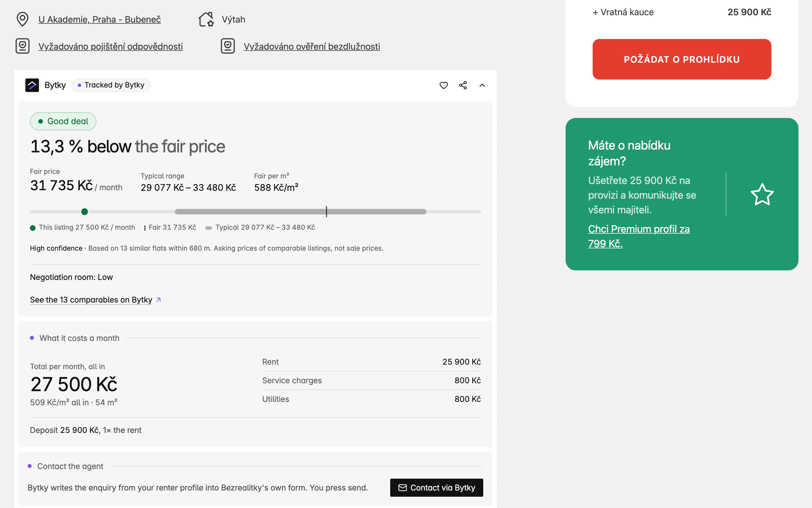Save listing with the heart icon

(443, 85)
